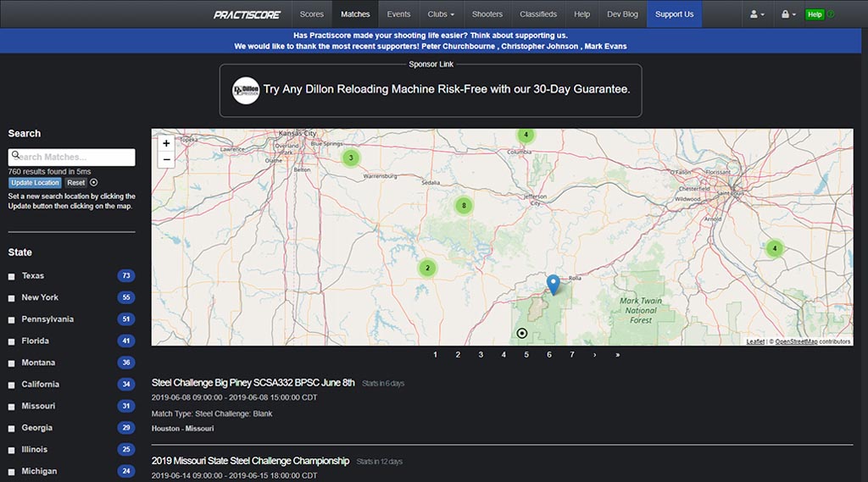Open the Clubs dropdown menu
Viewport: 868px width, 482px height.
[x=441, y=14]
